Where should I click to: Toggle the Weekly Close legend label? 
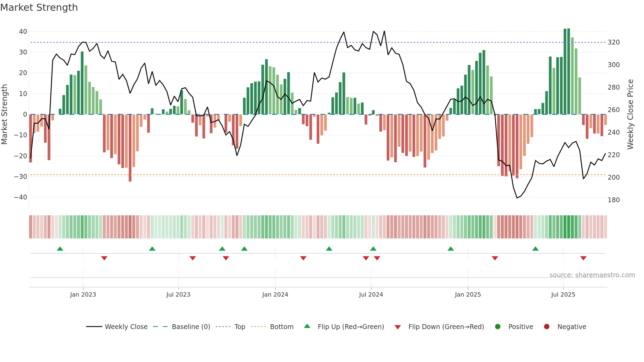(x=126, y=327)
